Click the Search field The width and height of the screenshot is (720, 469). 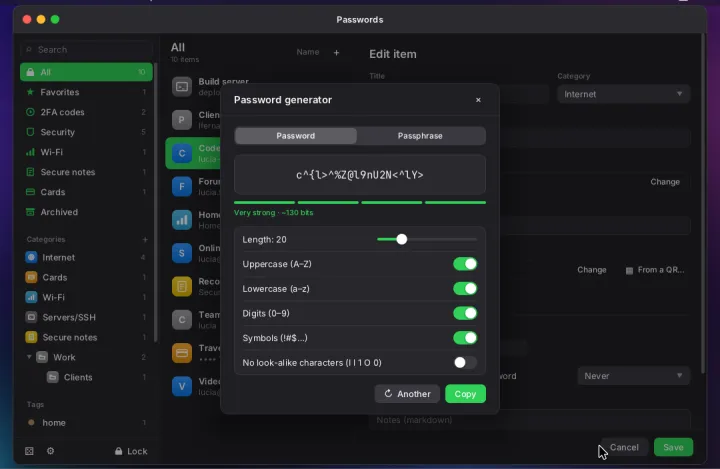click(x=86, y=50)
